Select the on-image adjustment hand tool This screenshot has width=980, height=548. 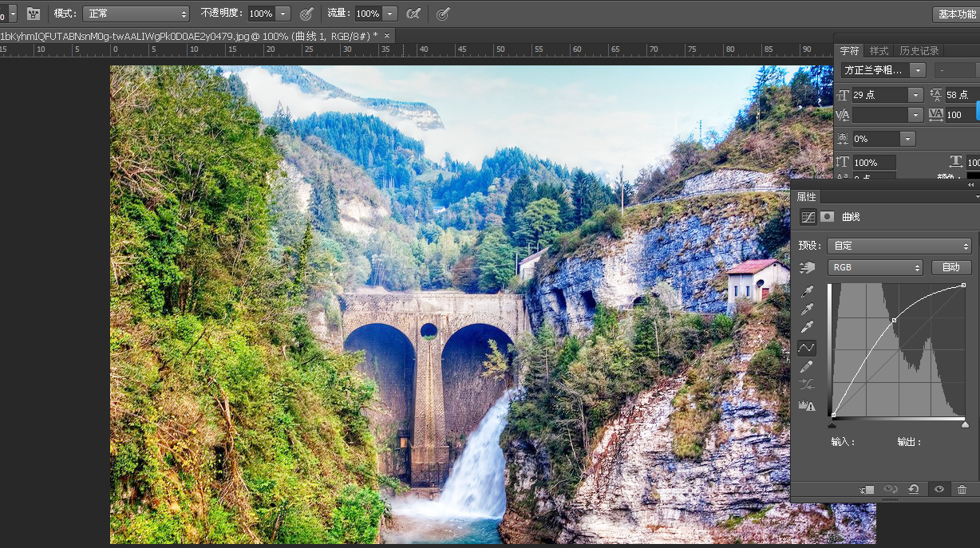[x=808, y=267]
